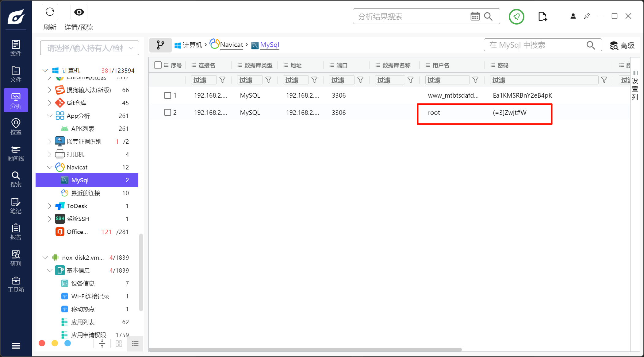The width and height of the screenshot is (644, 357).
Task: Click the Refresh (刷新) toolbar icon
Action: point(50,12)
